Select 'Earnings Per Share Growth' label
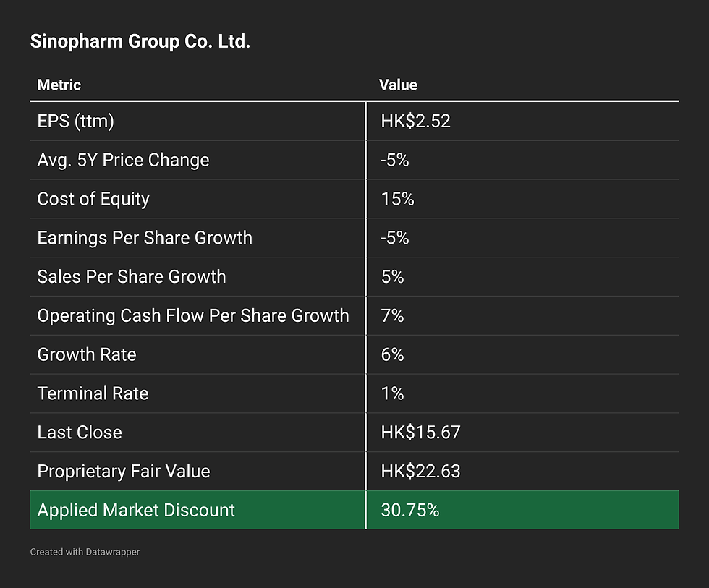This screenshot has width=709, height=588. pos(145,238)
